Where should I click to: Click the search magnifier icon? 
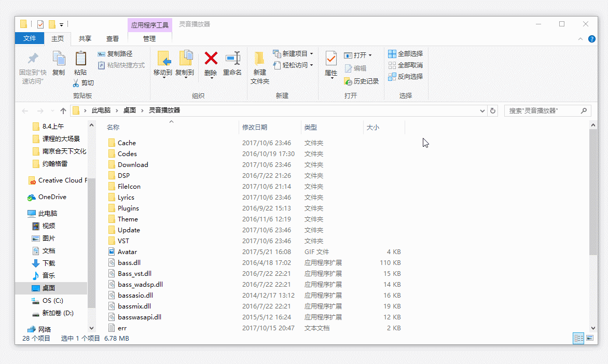(584, 111)
